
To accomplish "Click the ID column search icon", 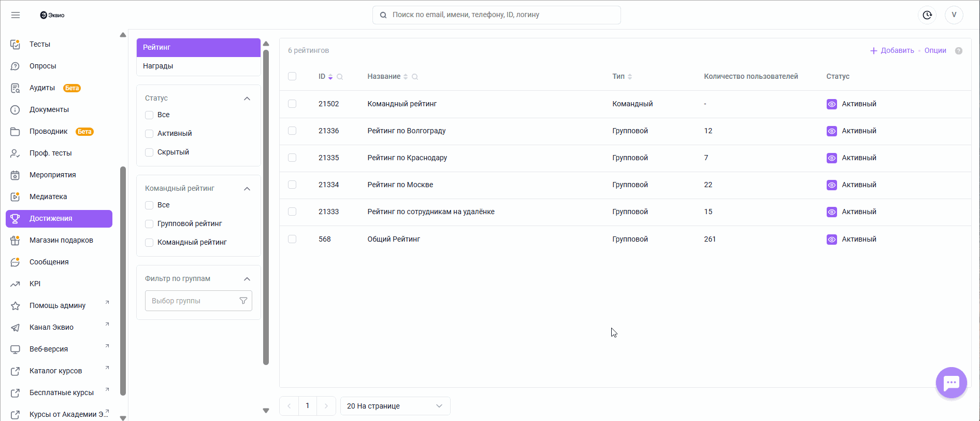I will point(340,77).
